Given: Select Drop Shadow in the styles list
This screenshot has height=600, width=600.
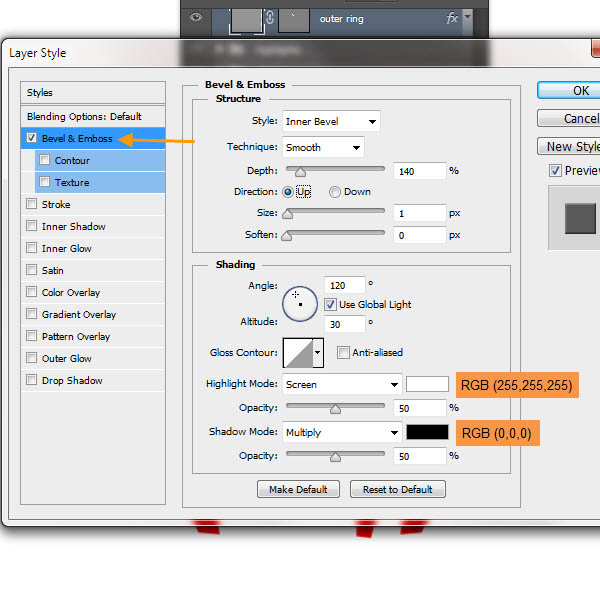Looking at the screenshot, I should (x=71, y=380).
